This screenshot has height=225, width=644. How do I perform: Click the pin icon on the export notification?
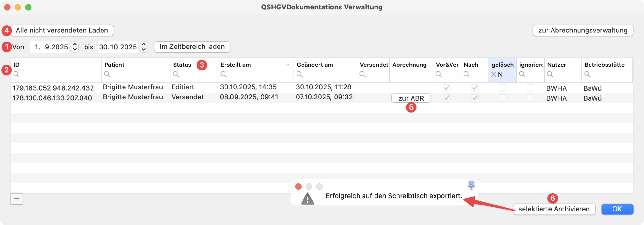click(x=471, y=186)
